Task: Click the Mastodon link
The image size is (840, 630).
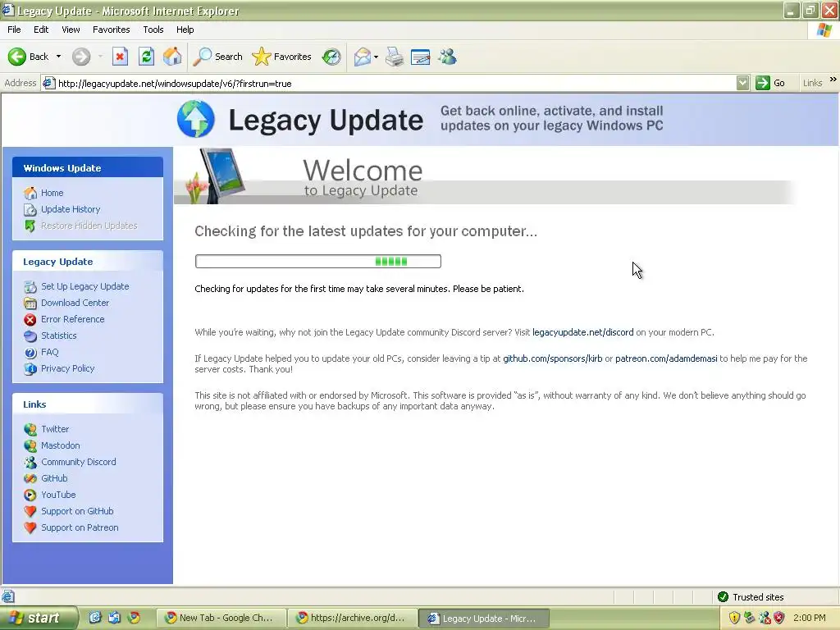Action: click(x=61, y=445)
